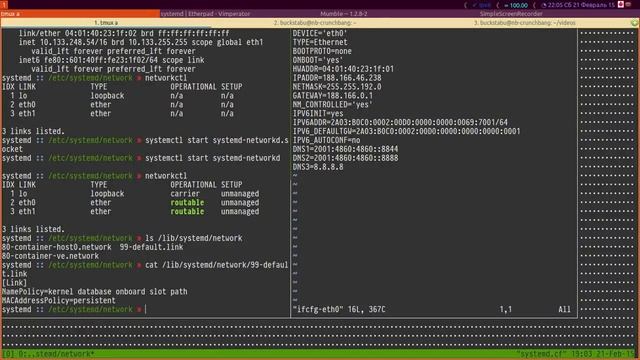Click the line beginning 'IPV6_DEFAULTGW='

pos(406,131)
